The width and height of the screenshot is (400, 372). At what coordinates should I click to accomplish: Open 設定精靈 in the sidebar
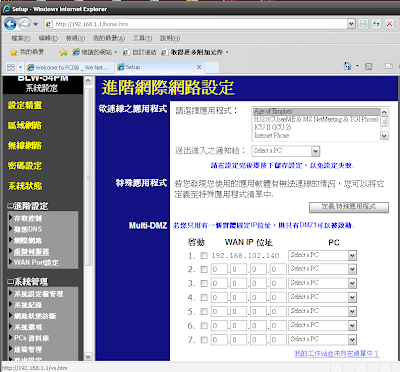[25, 105]
